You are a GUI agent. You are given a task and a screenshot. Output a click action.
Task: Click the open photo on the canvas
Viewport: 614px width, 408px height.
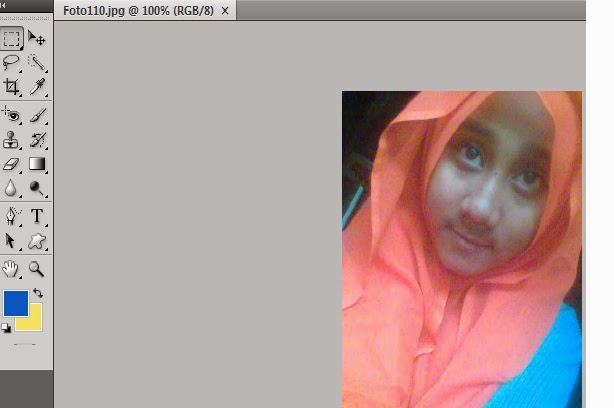point(462,249)
